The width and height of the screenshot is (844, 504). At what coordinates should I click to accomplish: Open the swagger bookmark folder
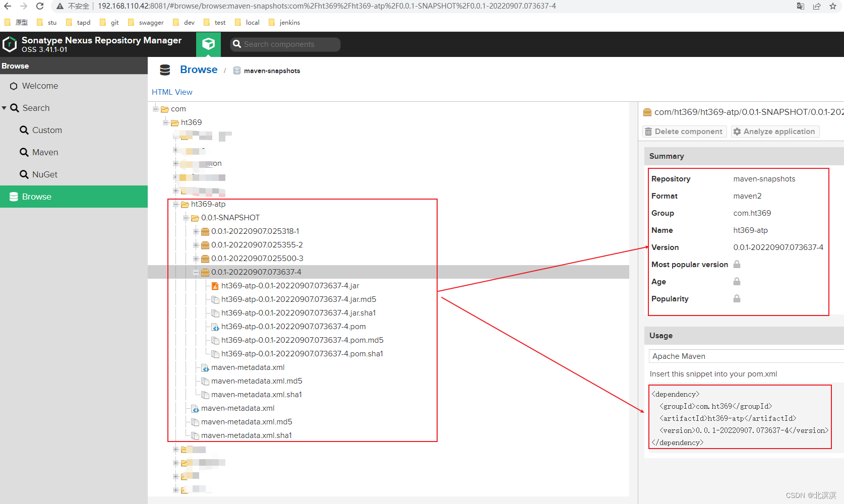coord(146,22)
